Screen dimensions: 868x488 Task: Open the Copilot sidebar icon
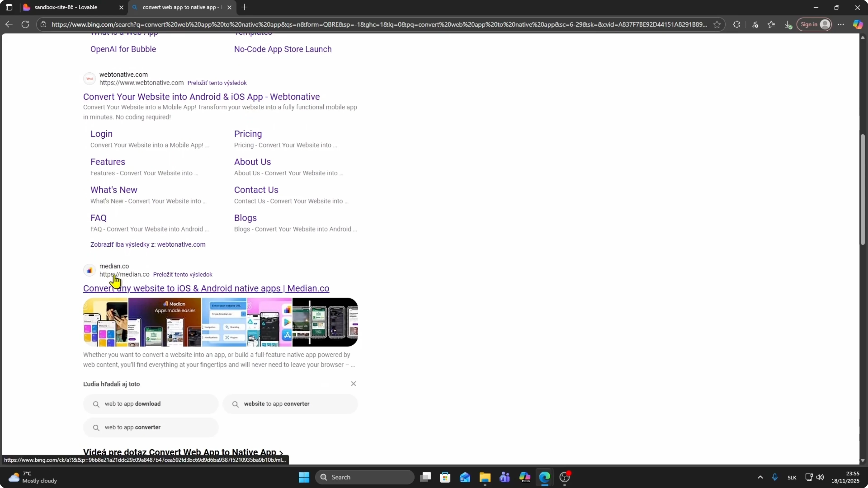(858, 24)
